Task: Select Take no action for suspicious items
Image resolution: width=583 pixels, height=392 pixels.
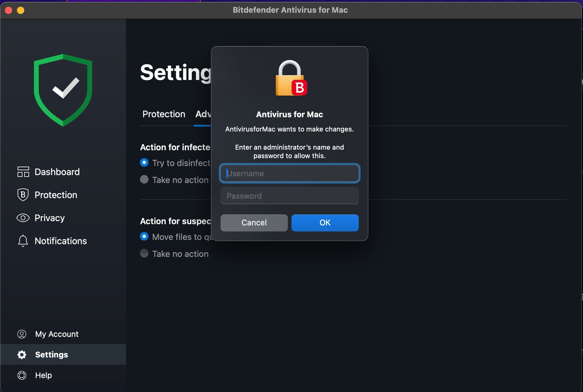Action: click(x=144, y=254)
